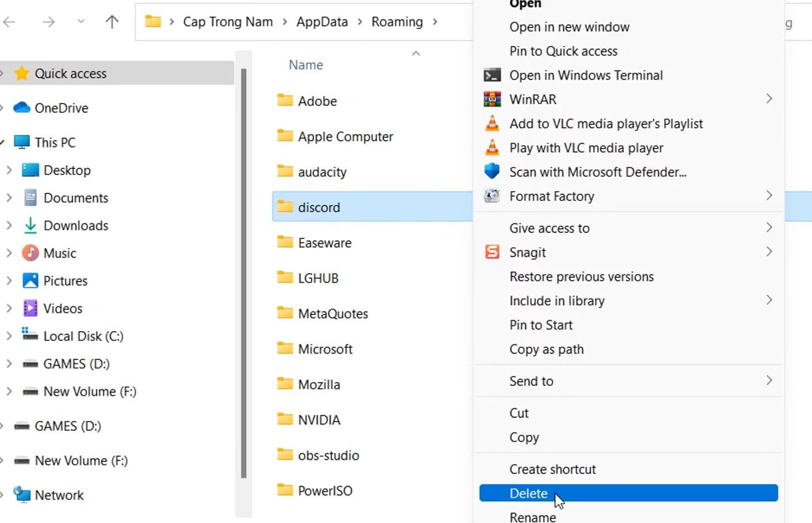Click the WinRAR icon in context menu
812x523 pixels.
point(492,99)
